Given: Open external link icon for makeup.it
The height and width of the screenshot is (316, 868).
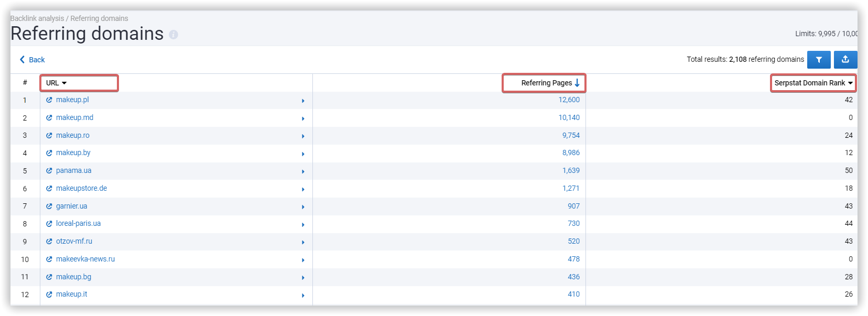Looking at the screenshot, I should tap(49, 295).
